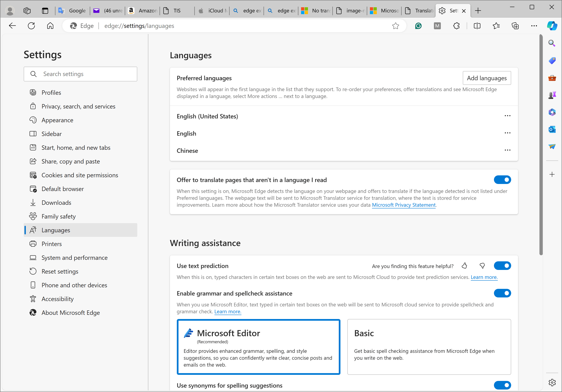Image resolution: width=562 pixels, height=392 pixels.
Task: Switch to the iCloud tab
Action: (212, 11)
